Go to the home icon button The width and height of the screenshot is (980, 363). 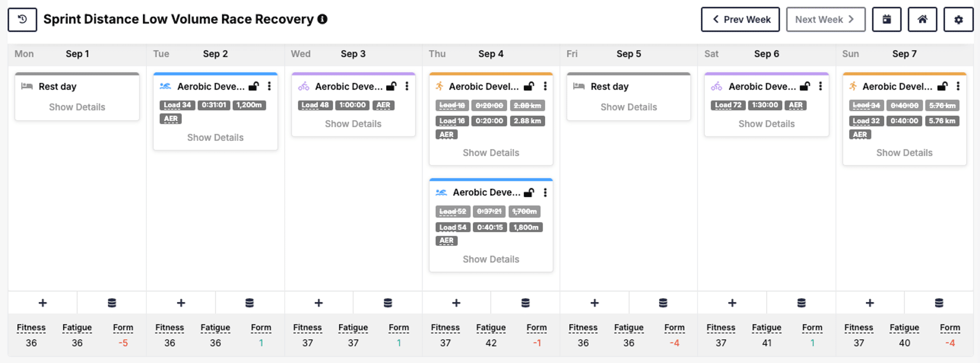922,19
